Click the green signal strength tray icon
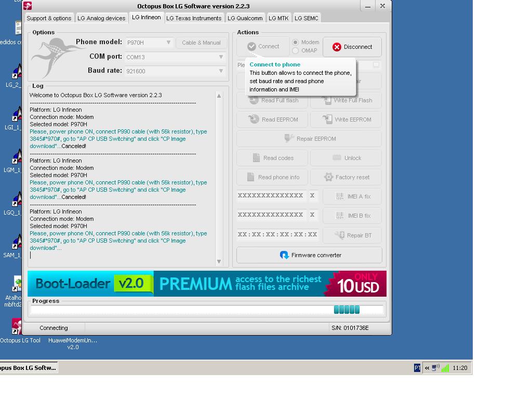This screenshot has height=399, width=532. [445, 368]
